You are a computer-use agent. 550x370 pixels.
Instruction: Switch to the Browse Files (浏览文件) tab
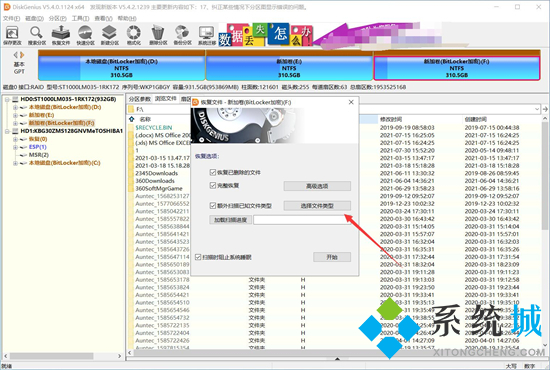[x=166, y=99]
